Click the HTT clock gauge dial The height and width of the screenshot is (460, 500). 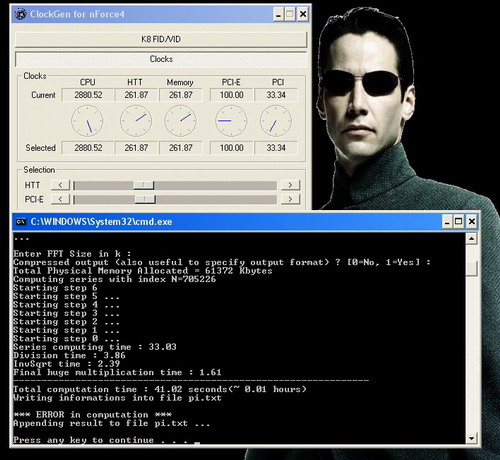[x=136, y=121]
